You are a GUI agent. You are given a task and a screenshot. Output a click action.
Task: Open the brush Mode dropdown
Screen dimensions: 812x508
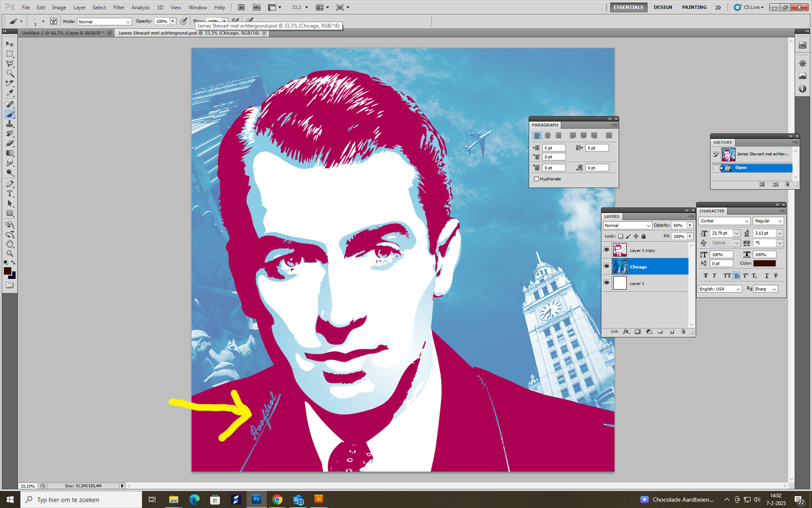(x=104, y=21)
